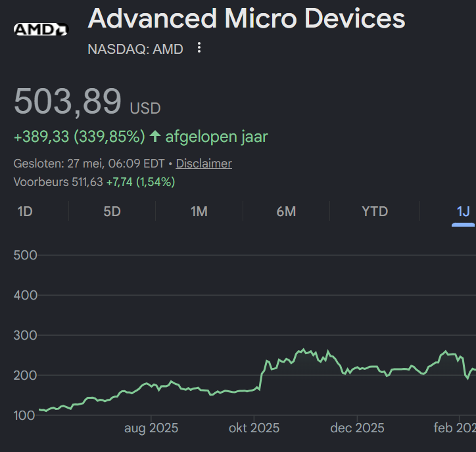Switch to the 1M chart range
This screenshot has width=476, height=452.
(199, 212)
